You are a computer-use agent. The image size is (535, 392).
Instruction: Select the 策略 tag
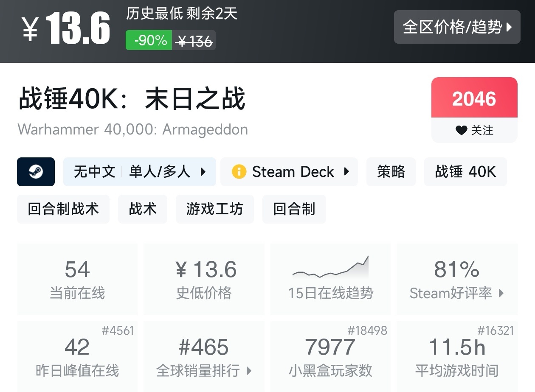[x=391, y=172]
